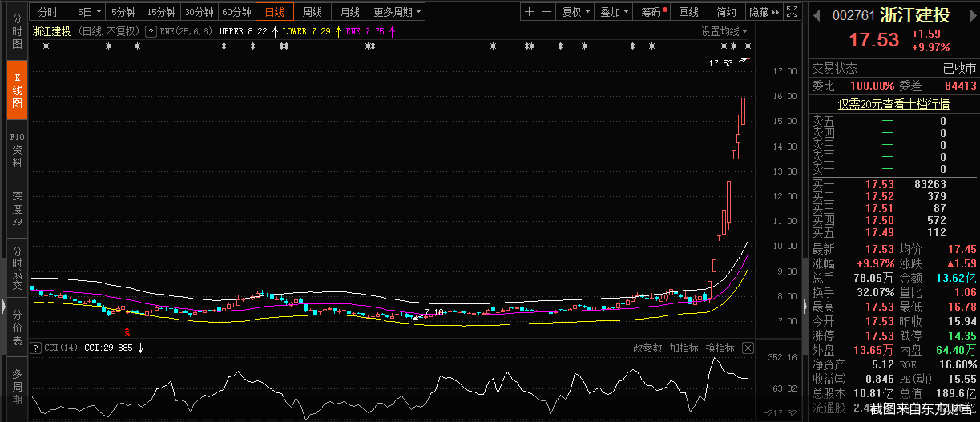Open K线图 sidebar tab
Viewport: 980px width, 422px height.
18,90
